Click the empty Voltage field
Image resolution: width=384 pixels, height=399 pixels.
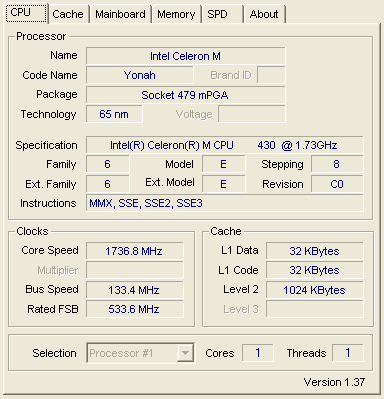252,114
